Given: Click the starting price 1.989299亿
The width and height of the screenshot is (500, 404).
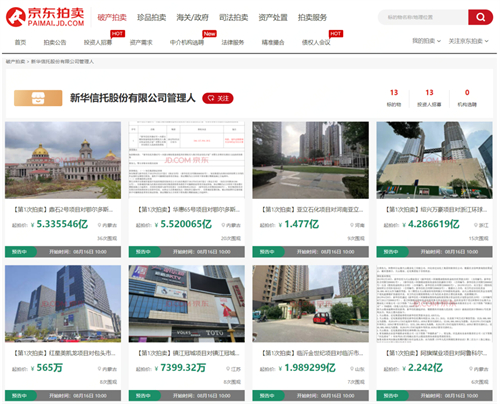Looking at the screenshot, I should 310,368.
